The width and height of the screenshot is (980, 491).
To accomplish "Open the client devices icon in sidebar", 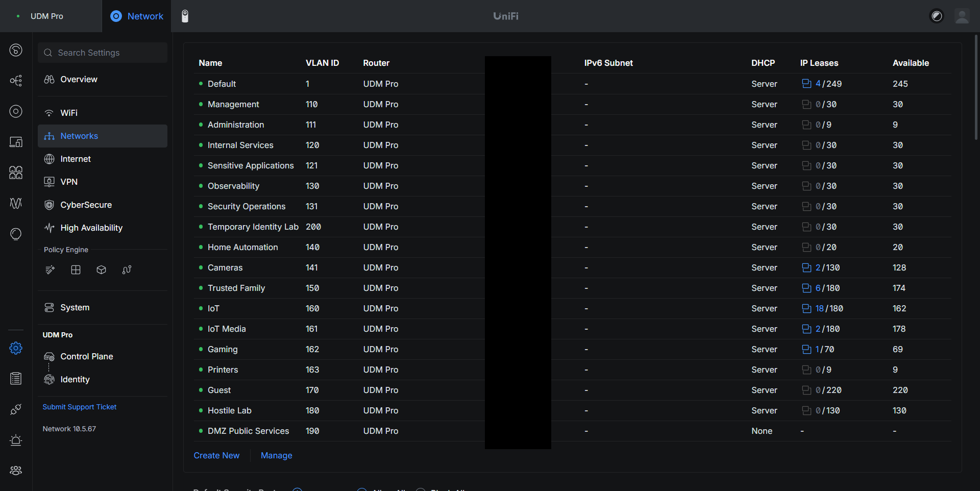I will click(x=16, y=142).
